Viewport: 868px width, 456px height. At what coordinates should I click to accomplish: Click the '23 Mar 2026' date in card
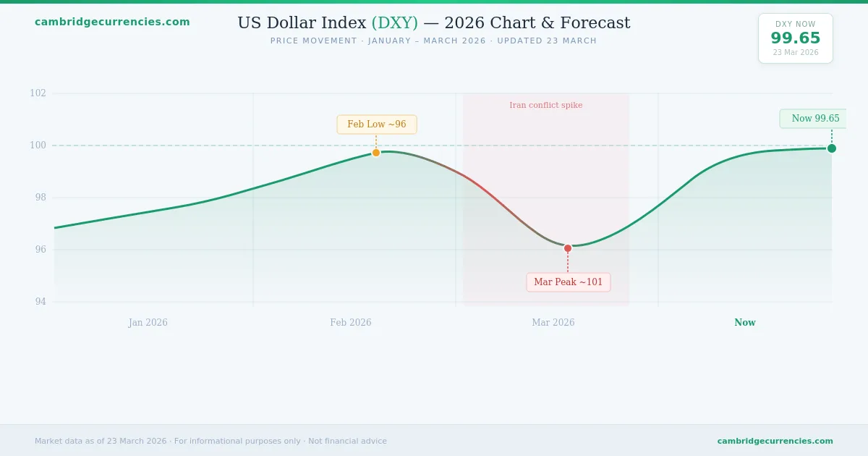point(796,52)
